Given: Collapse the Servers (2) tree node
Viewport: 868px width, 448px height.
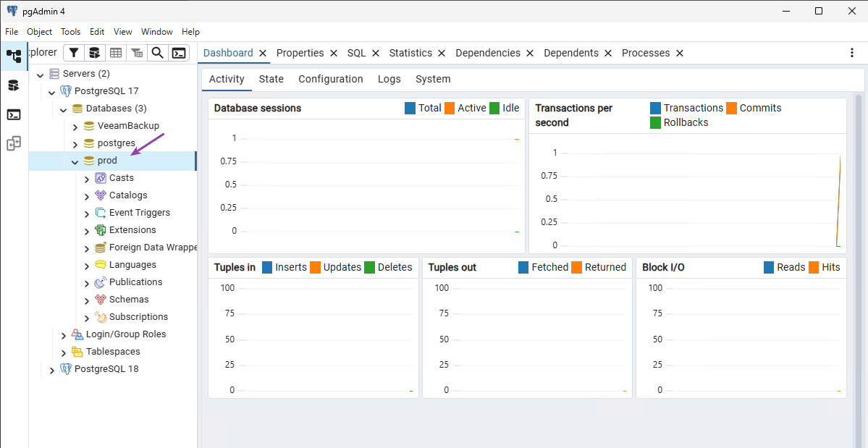Looking at the screenshot, I should 40,74.
